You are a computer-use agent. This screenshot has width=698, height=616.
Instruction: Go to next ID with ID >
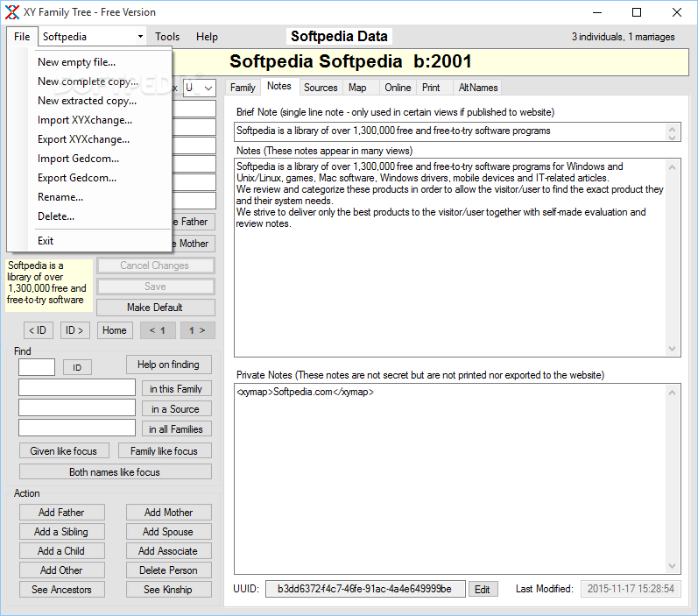[74, 330]
